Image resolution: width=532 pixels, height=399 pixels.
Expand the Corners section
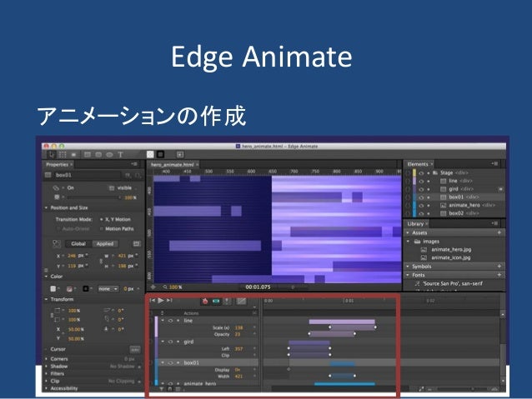click(47, 359)
